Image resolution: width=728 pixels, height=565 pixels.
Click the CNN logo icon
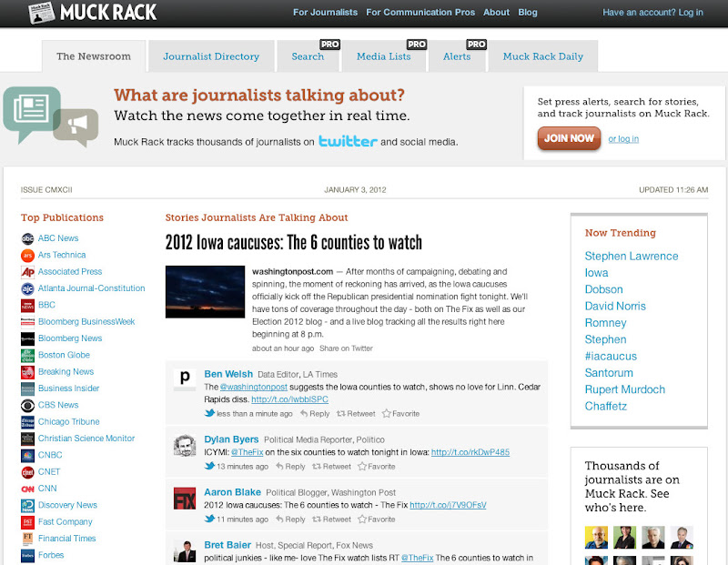coord(27,489)
